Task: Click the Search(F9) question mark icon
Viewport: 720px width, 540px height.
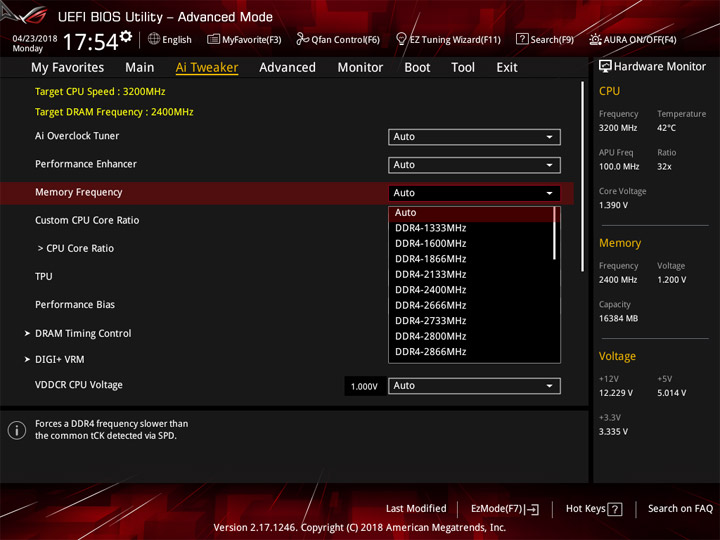Action: [522, 39]
